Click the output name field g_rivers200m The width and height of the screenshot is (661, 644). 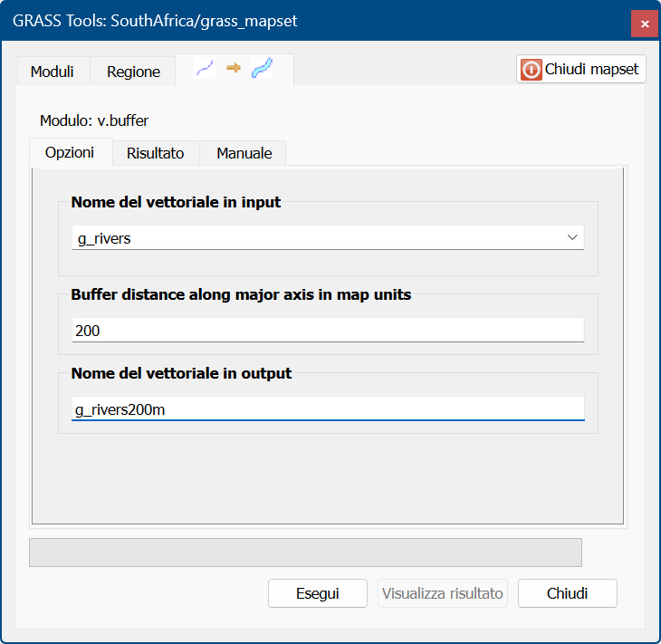pyautogui.click(x=328, y=409)
